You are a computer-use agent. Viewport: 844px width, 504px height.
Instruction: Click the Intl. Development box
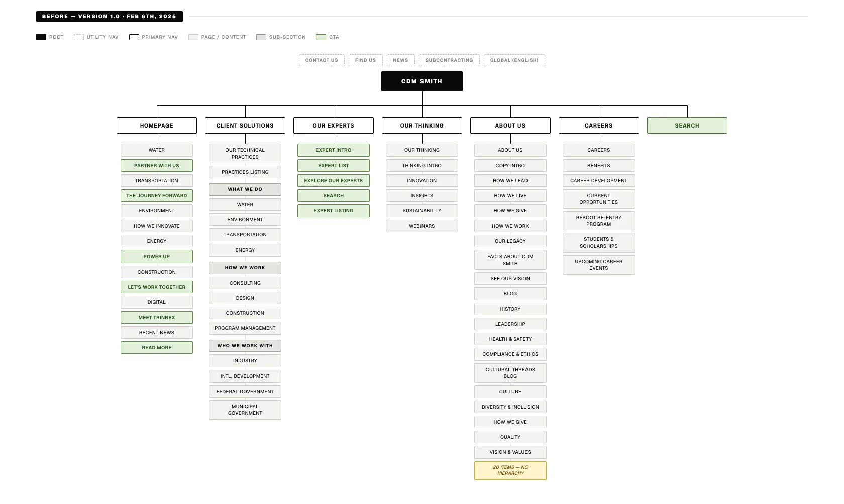245,376
